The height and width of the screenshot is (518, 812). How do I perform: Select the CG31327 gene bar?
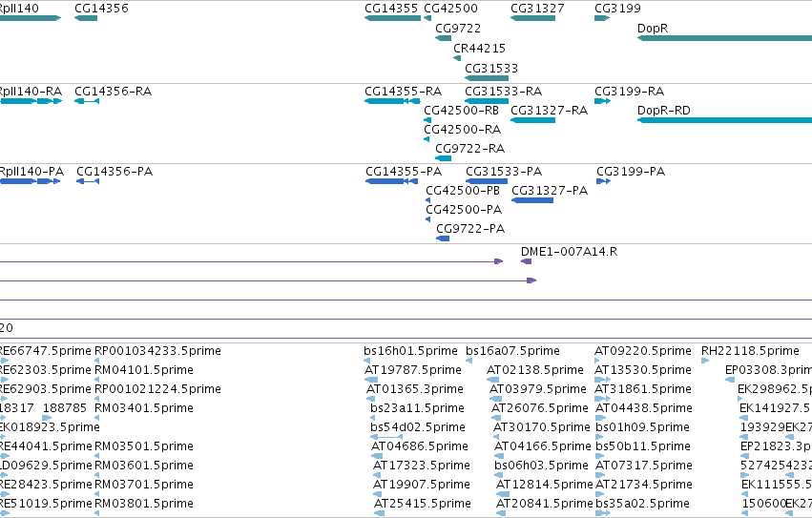[x=532, y=18]
